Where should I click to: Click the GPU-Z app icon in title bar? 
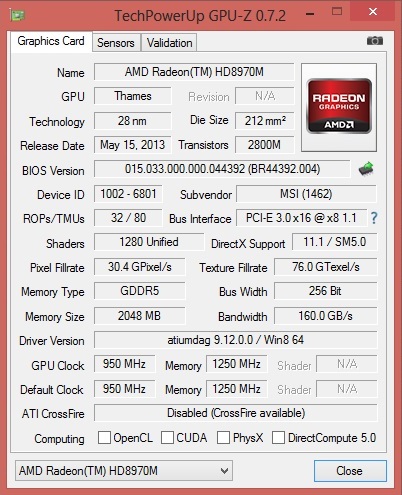coord(17,15)
